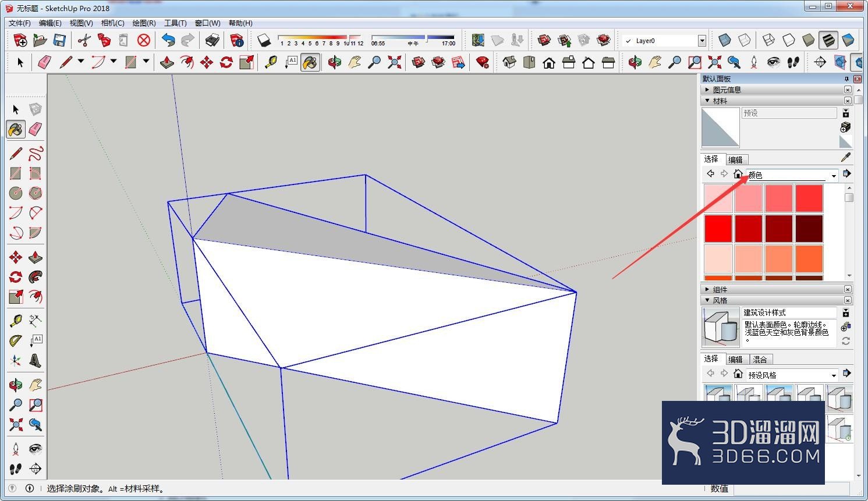Open the 预设风格 styles dropdown
This screenshot has height=501, width=868.
click(x=792, y=375)
